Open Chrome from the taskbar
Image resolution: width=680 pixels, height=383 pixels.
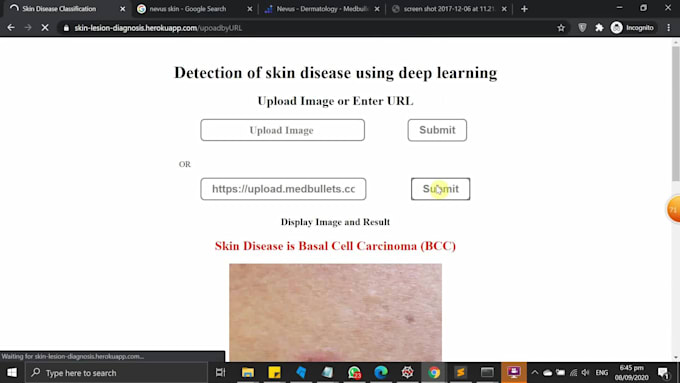pyautogui.click(x=434, y=373)
